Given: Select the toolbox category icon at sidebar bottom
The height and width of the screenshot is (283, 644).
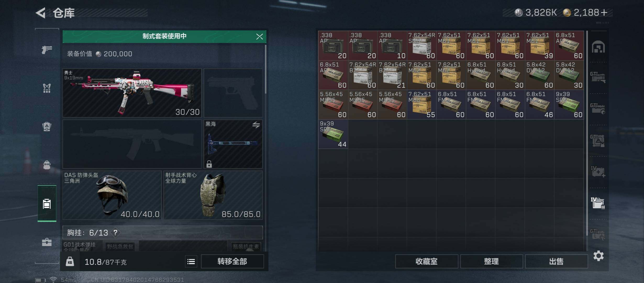Looking at the screenshot, I should (x=47, y=242).
